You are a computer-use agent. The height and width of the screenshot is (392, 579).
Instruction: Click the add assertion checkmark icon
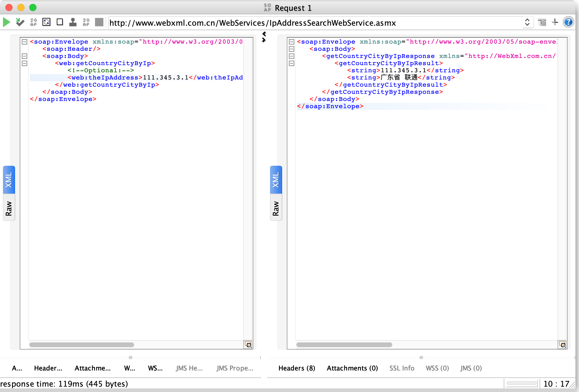pos(20,22)
